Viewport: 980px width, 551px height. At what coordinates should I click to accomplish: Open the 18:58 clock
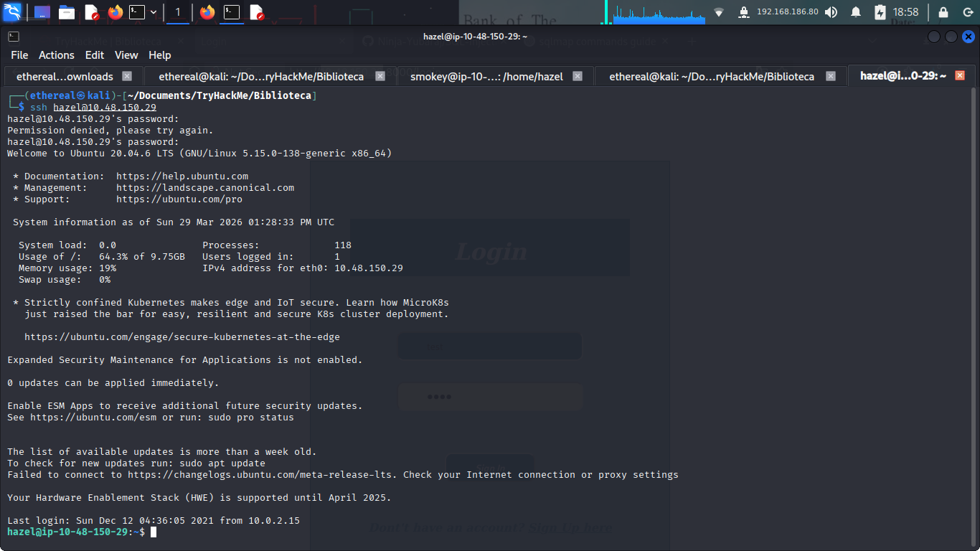pos(905,12)
